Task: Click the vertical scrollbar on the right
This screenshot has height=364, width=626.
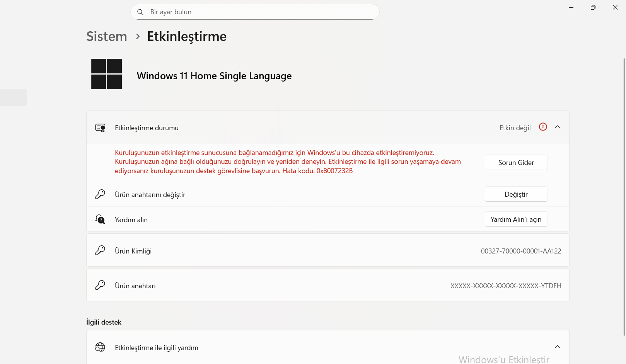Action: coord(624,197)
